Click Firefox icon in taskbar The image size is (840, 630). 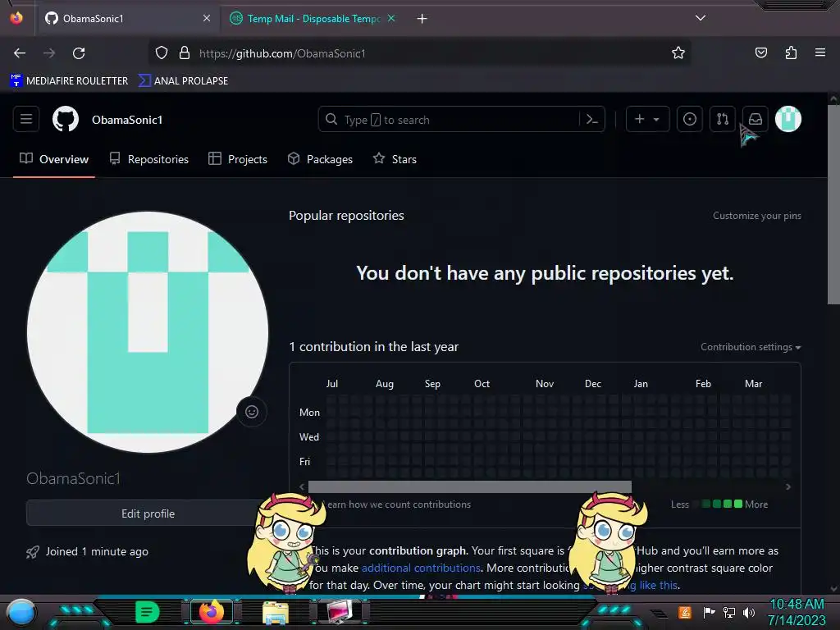pyautogui.click(x=212, y=612)
